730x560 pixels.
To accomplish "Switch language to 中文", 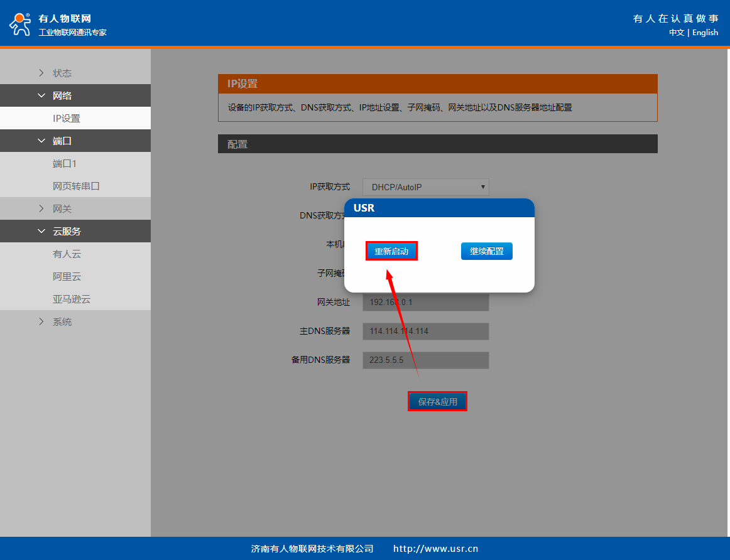I will click(x=676, y=33).
